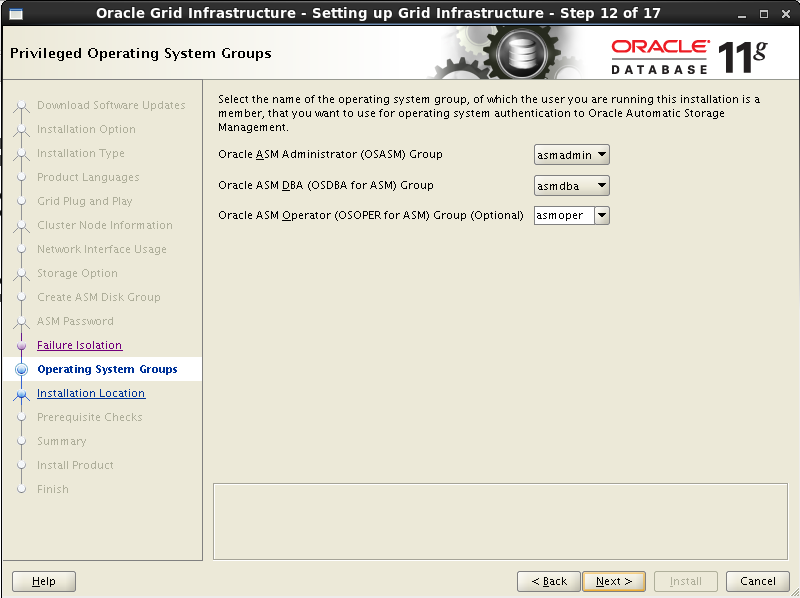This screenshot has height=598, width=800.
Task: Click the Finish step text
Action: 53,489
